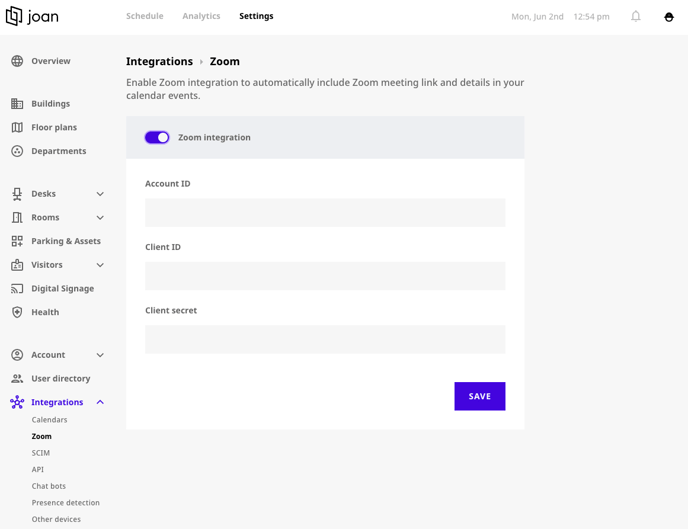Click the Floor plans map icon
The width and height of the screenshot is (688, 529).
pyautogui.click(x=17, y=127)
